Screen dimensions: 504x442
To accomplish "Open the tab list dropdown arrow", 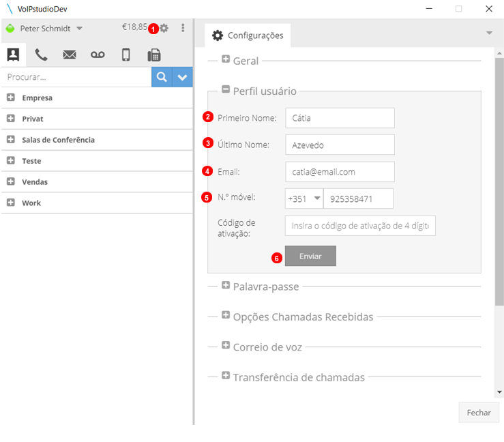I will tap(489, 33).
